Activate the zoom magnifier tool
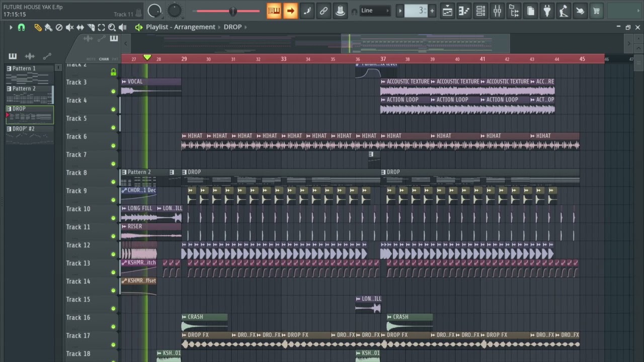 coord(112,27)
